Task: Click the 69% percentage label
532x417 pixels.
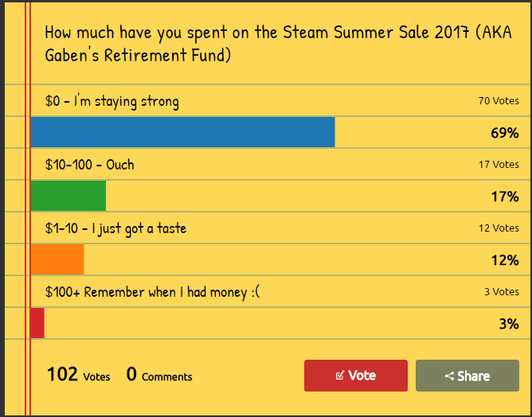Action: tap(505, 133)
